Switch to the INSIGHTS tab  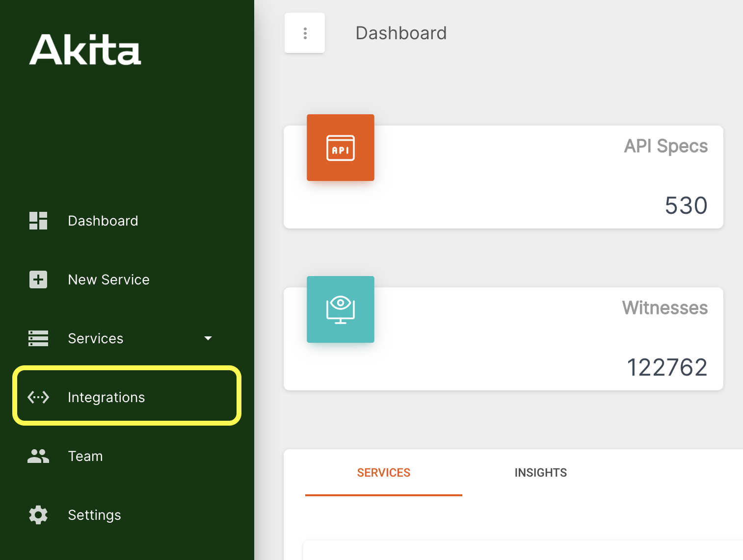coord(541,473)
